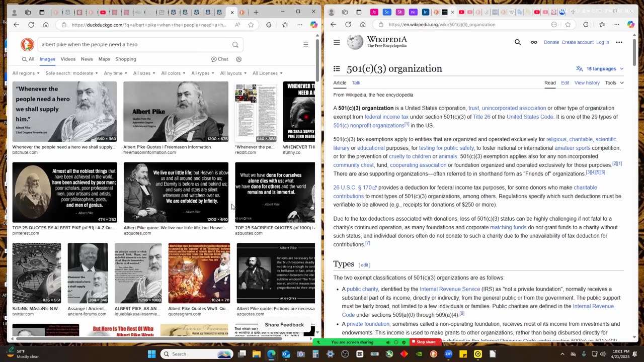Open the Internal Revenue Service link
Viewport: 644px width, 362px height.
(x=450, y=289)
